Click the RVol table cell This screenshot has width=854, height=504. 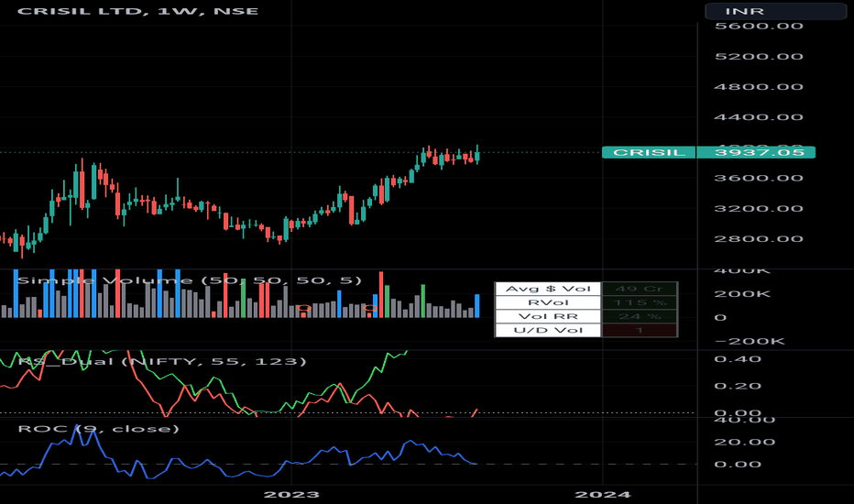[x=548, y=302]
